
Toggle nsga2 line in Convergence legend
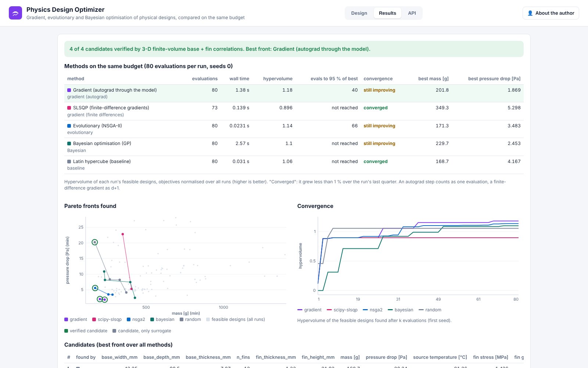point(372,310)
